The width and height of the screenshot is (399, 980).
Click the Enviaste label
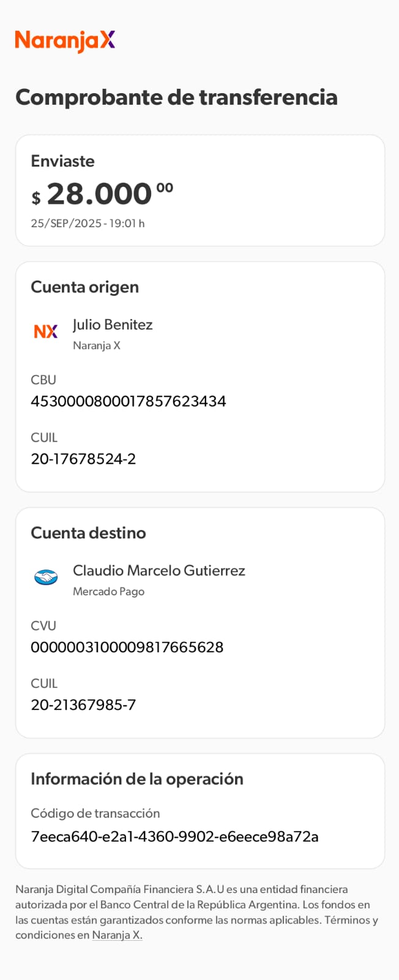62,161
